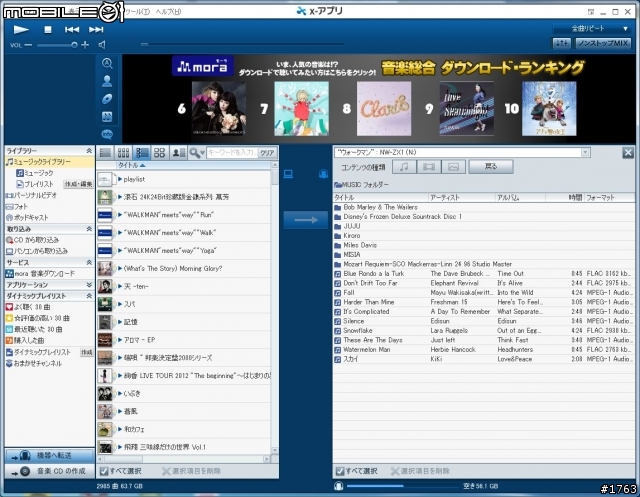This screenshot has height=497, width=640.
Task: Open パーソナルビデオ in sidebar
Action: 32,195
